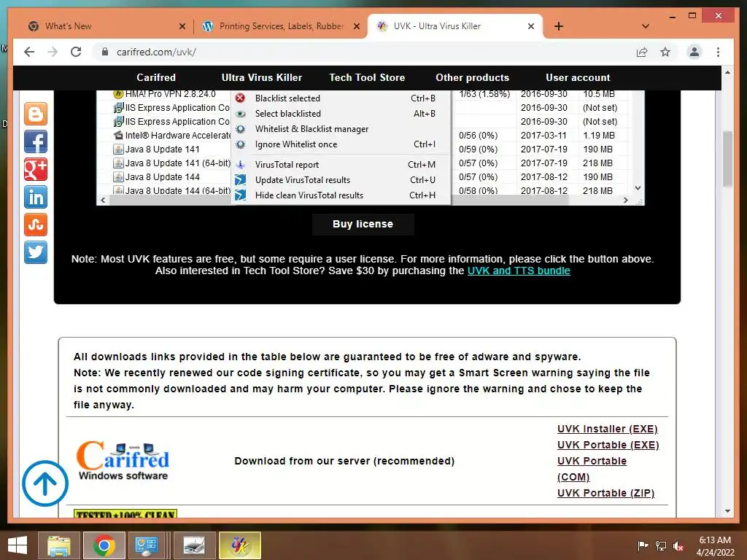Open the control panel monitor taskbar icon
This screenshot has width=747, height=560.
point(147,545)
